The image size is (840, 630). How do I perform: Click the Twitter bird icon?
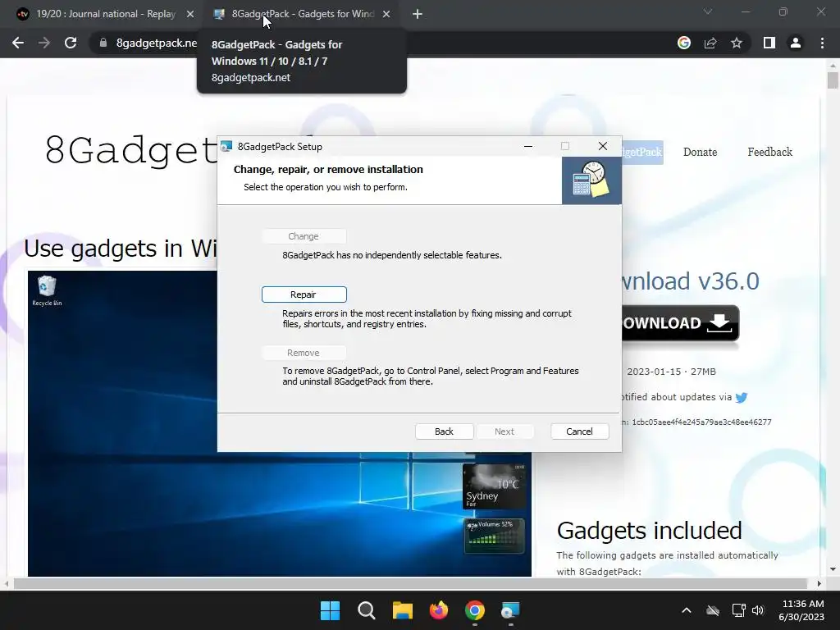[742, 398]
